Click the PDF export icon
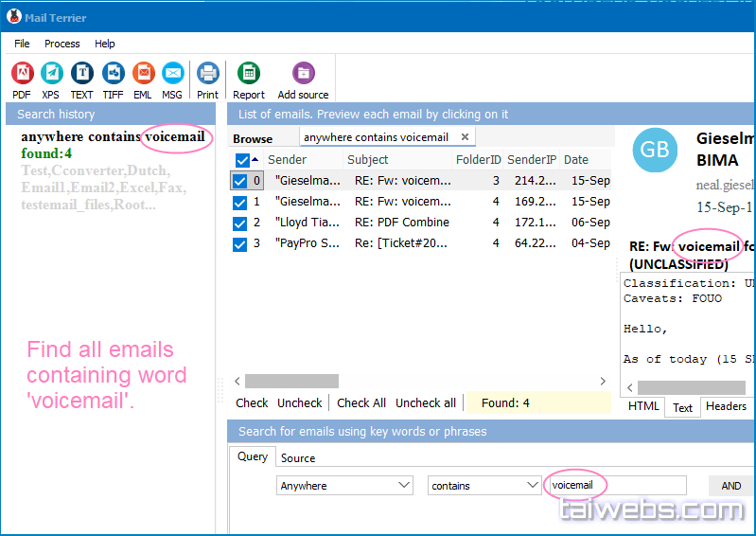Viewport: 756px width, 536px height. (22, 74)
